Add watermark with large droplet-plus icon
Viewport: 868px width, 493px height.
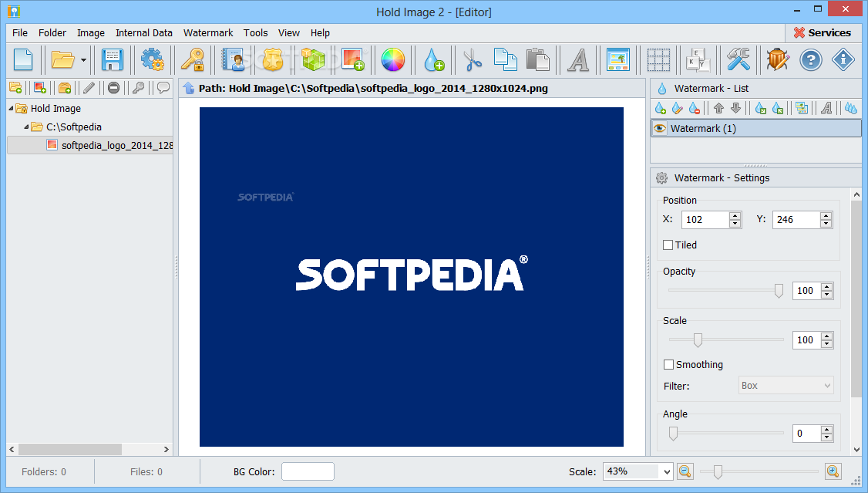click(x=434, y=60)
